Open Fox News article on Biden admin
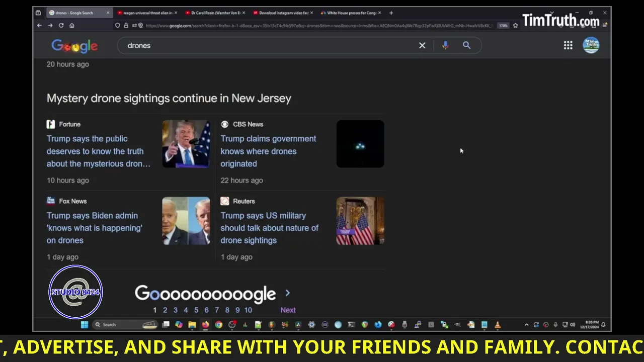Viewport: 644px width, 362px height. point(95,228)
